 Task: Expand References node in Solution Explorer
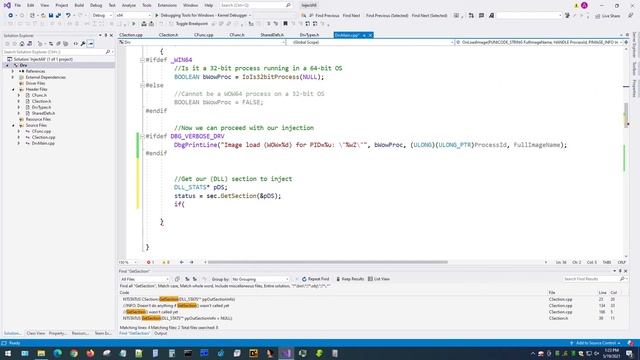[13, 71]
